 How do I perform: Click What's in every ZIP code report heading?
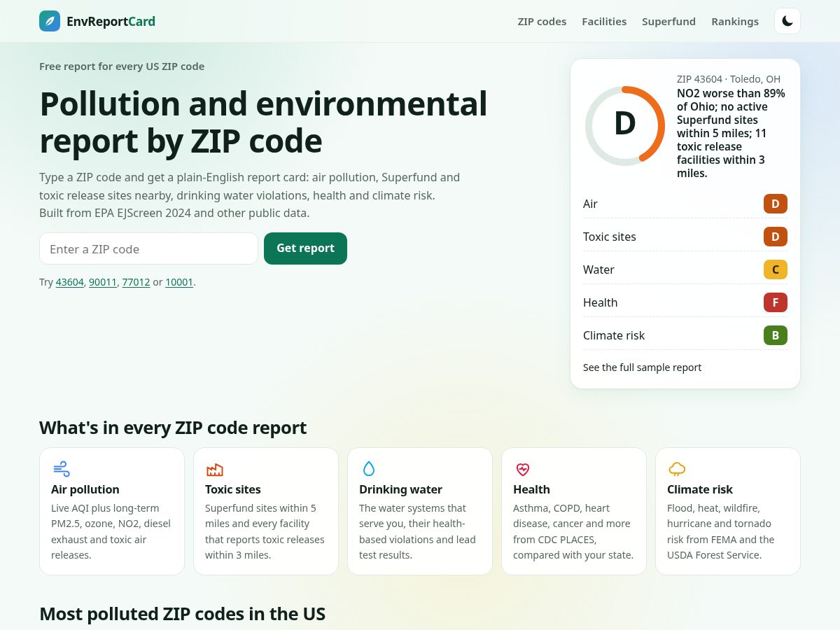(x=173, y=428)
